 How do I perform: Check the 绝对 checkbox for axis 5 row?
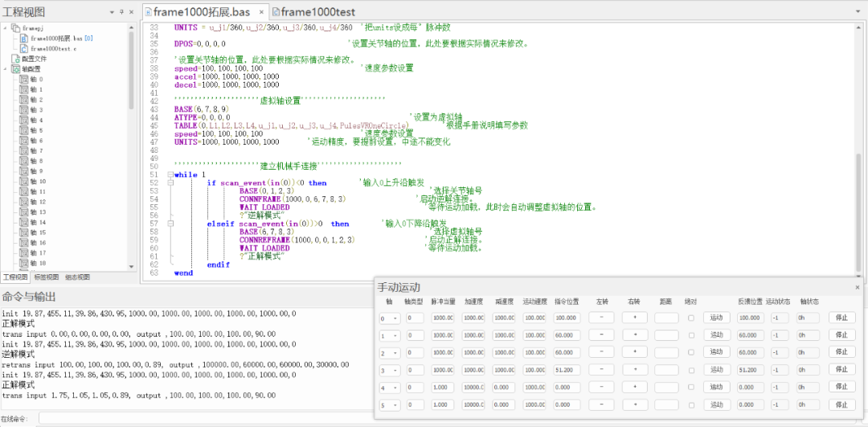[691, 404]
